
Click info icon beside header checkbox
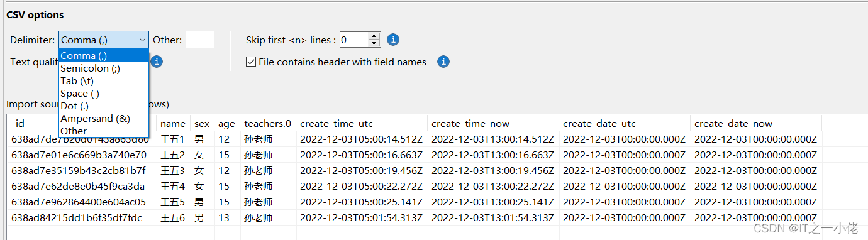coord(443,62)
